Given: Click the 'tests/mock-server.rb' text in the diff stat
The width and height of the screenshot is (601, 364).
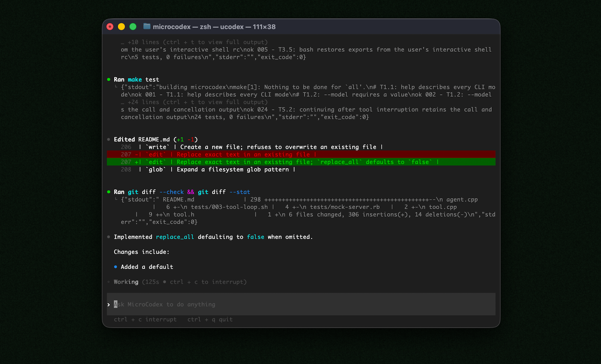Looking at the screenshot, I should click(345, 207).
